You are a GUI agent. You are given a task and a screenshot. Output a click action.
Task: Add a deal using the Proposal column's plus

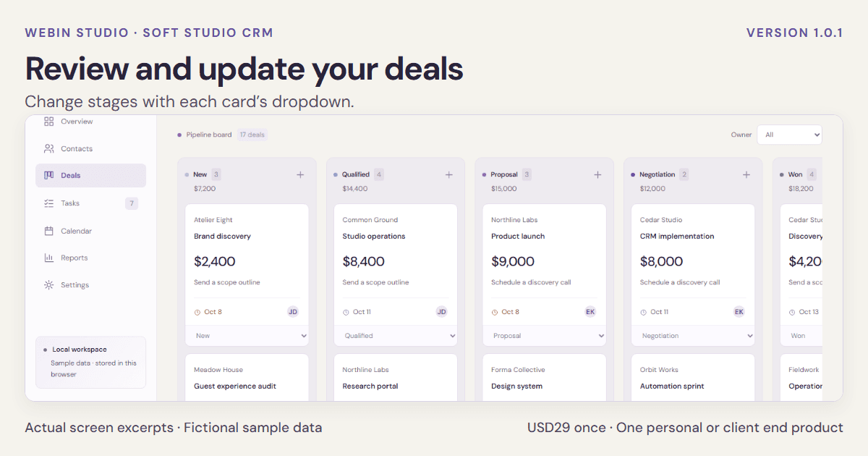[x=597, y=174]
